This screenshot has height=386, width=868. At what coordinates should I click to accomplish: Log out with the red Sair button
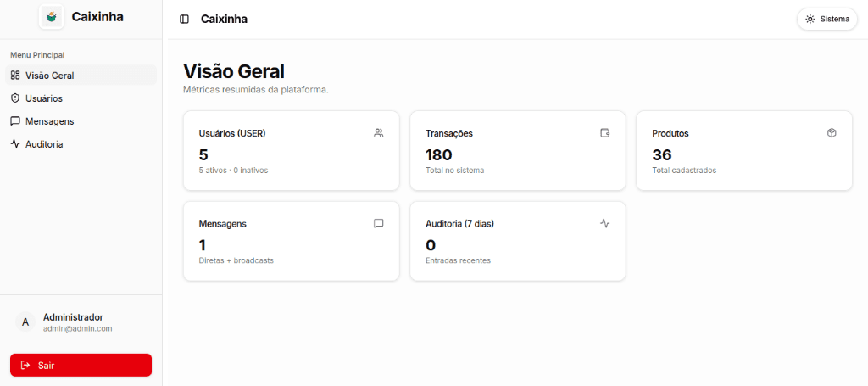click(81, 365)
